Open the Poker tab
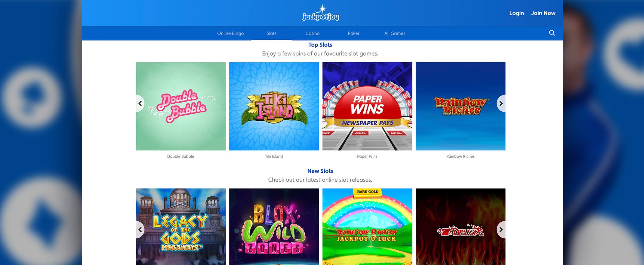Screen dimensions: 644x265 (x=354, y=33)
